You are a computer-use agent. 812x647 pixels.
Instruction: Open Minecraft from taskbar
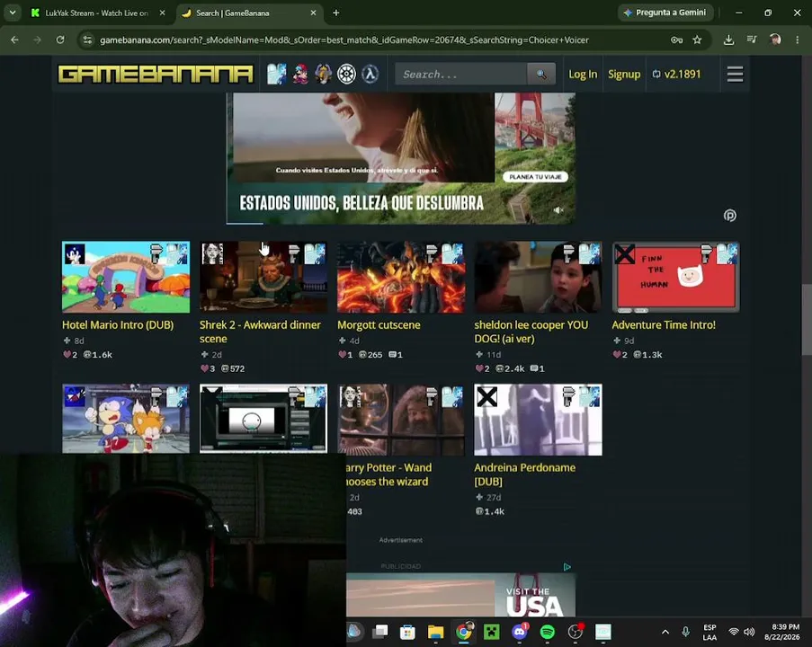[491, 632]
